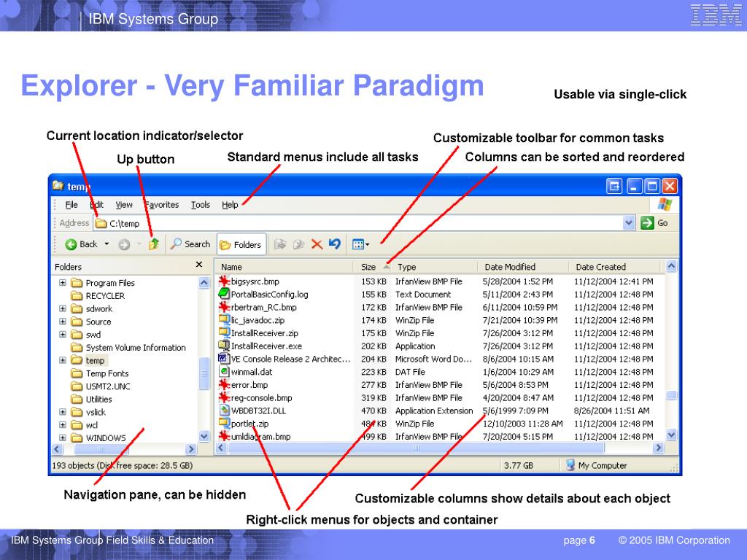The height and width of the screenshot is (560, 747).
Task: Select WBDBT32I.DLL file icon
Action: coord(224,410)
